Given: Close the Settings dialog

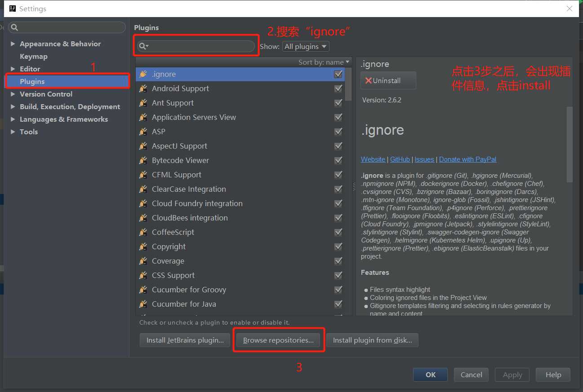Looking at the screenshot, I should (x=570, y=9).
